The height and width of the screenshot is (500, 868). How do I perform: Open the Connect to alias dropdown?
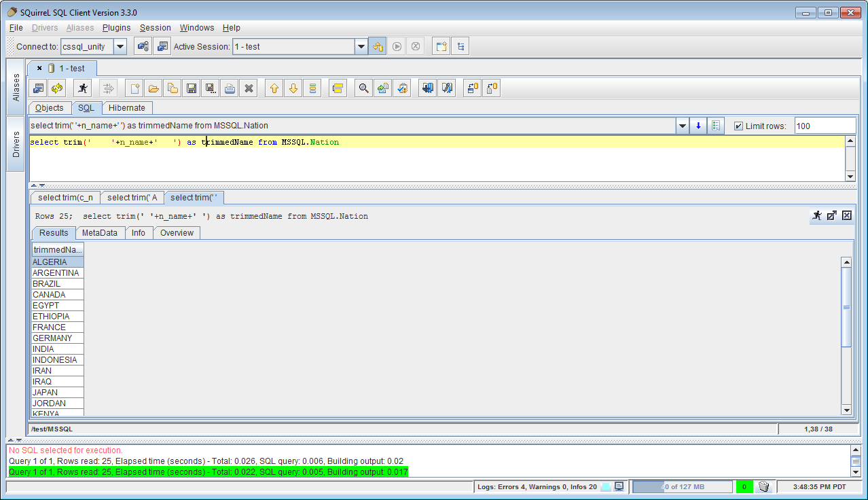(x=120, y=47)
